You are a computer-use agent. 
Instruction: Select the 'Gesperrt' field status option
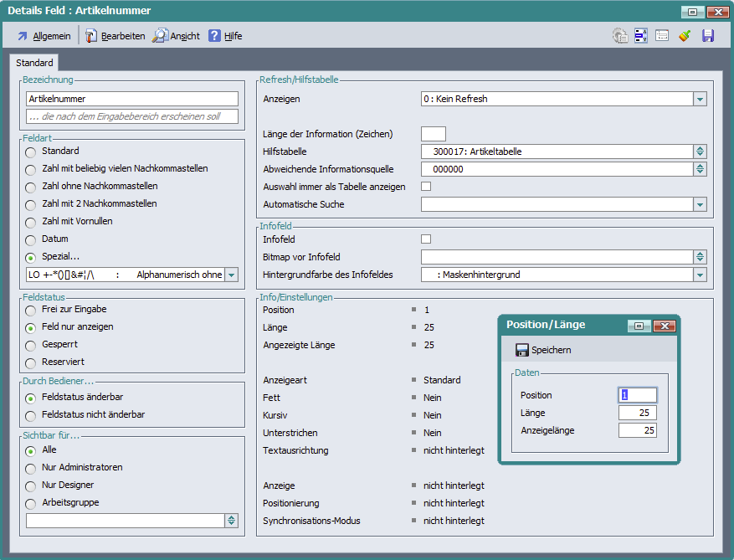point(31,345)
